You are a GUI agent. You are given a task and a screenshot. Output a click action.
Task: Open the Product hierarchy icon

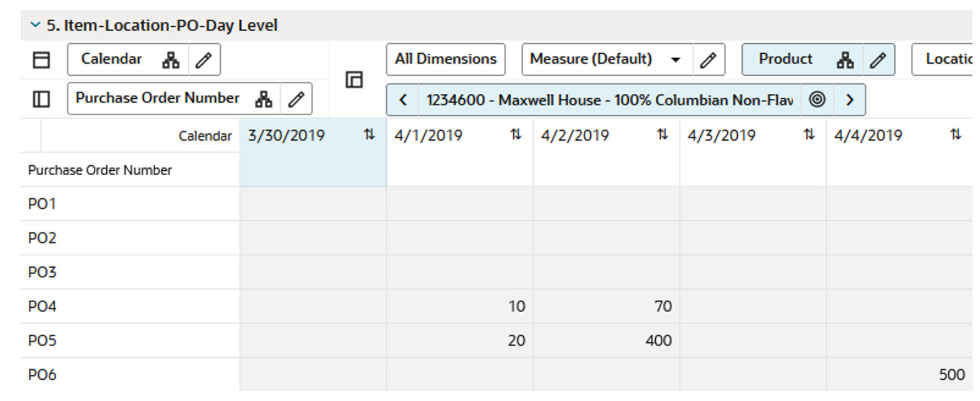point(845,59)
